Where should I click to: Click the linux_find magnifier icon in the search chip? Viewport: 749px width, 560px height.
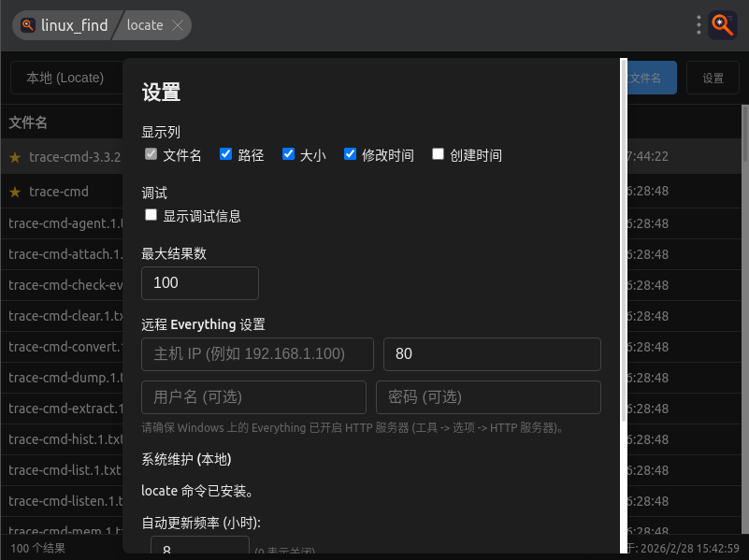28,25
